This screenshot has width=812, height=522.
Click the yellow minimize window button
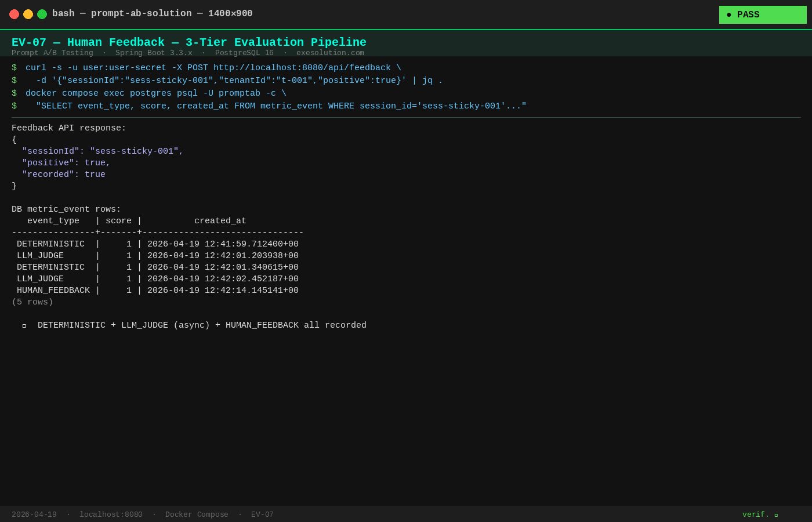click(28, 14)
